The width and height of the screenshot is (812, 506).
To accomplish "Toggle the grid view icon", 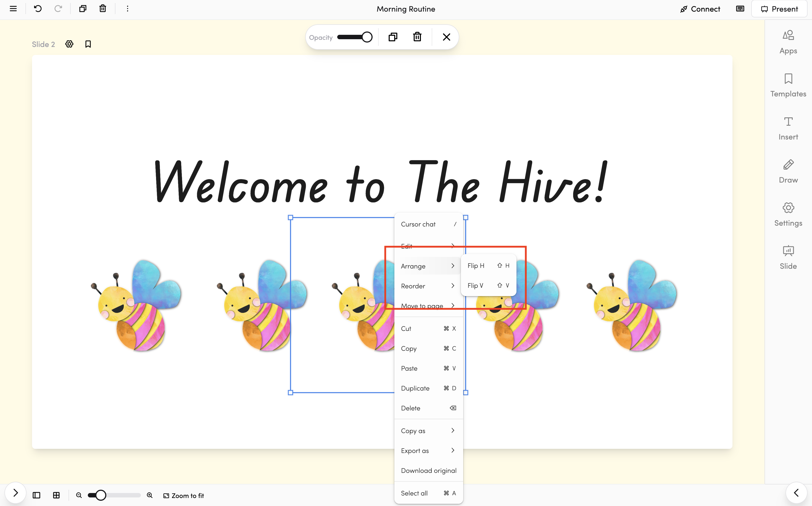I will point(57,495).
